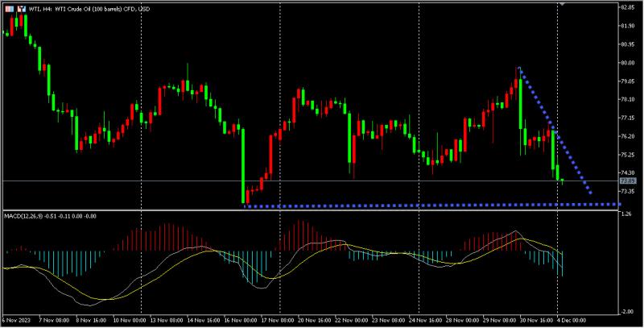Click the 6 Nov 2023 date label
The image size is (644, 328).
pyautogui.click(x=14, y=320)
